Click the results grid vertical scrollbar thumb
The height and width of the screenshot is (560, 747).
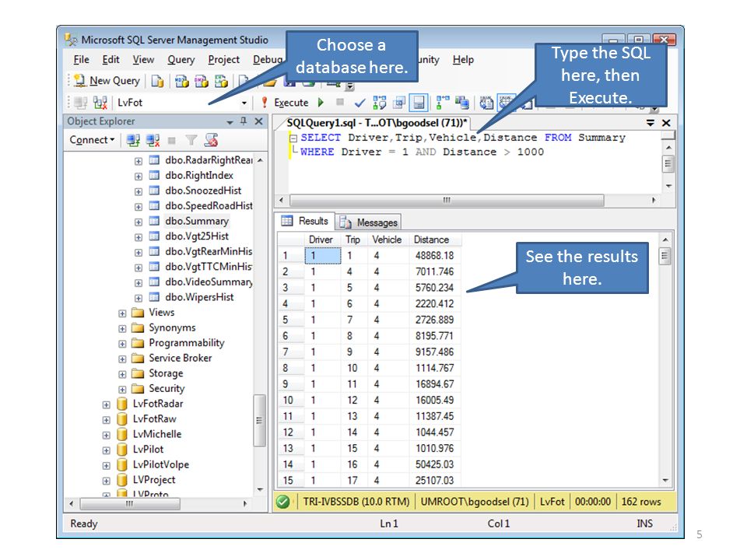(x=665, y=256)
